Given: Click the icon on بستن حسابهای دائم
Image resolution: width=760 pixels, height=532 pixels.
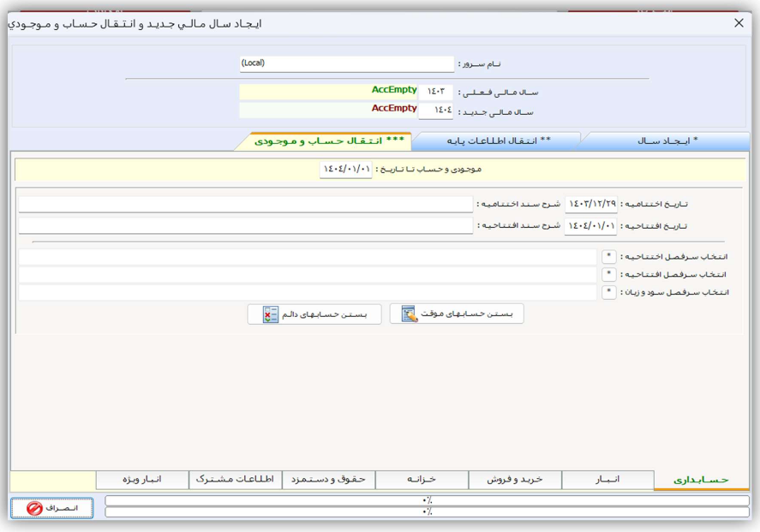Looking at the screenshot, I should click(x=271, y=314).
